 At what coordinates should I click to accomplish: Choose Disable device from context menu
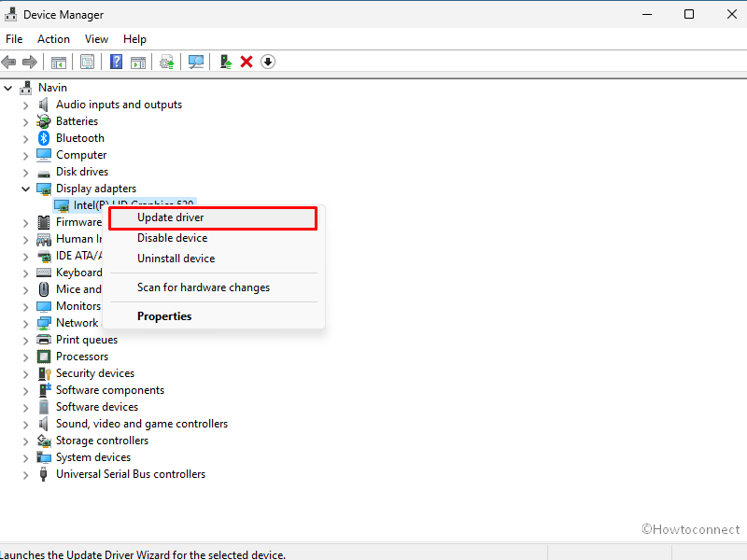click(x=213, y=238)
